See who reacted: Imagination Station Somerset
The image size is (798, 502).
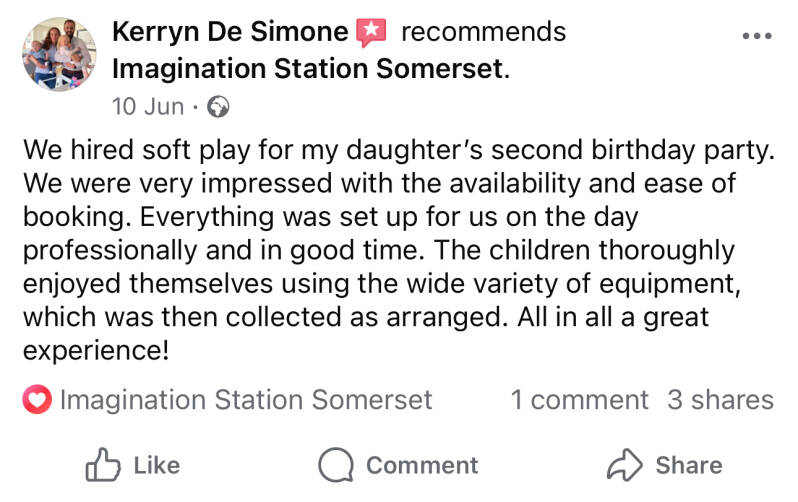[x=246, y=400]
